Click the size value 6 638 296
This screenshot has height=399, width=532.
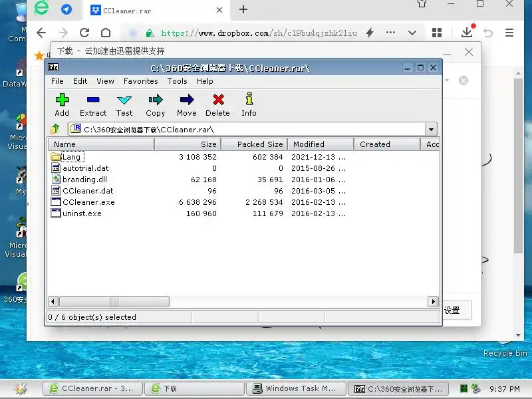click(x=198, y=202)
